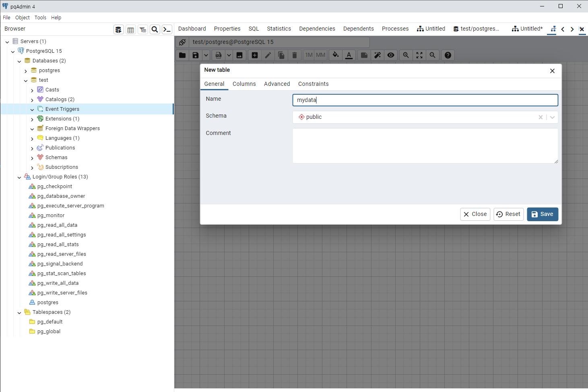The image size is (588, 392).
Task: Open the test/postgres query tool tab
Action: pos(476,29)
